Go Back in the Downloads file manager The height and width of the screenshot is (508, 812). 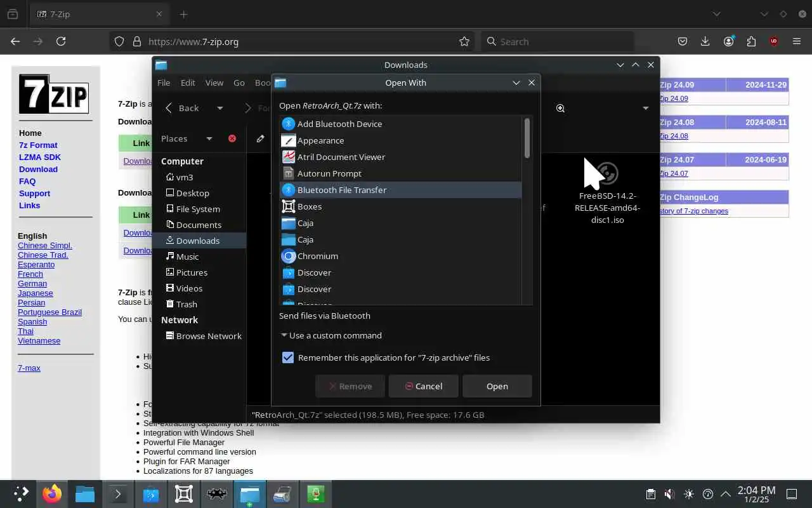click(x=182, y=108)
